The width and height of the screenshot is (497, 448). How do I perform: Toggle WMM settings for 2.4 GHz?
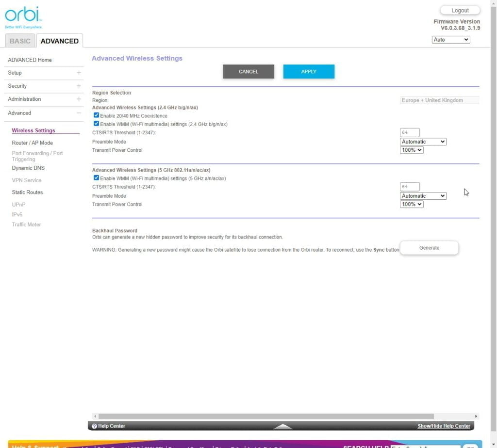point(97,124)
